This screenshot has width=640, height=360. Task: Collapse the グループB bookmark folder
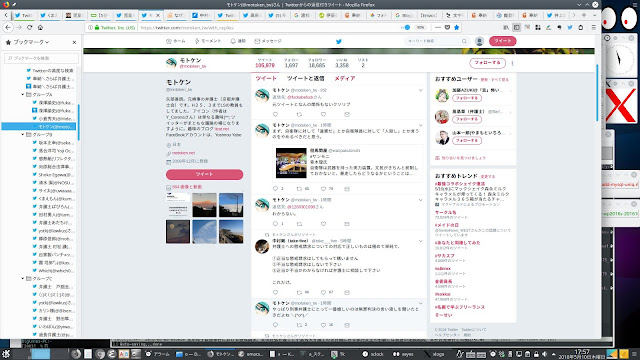point(23,134)
